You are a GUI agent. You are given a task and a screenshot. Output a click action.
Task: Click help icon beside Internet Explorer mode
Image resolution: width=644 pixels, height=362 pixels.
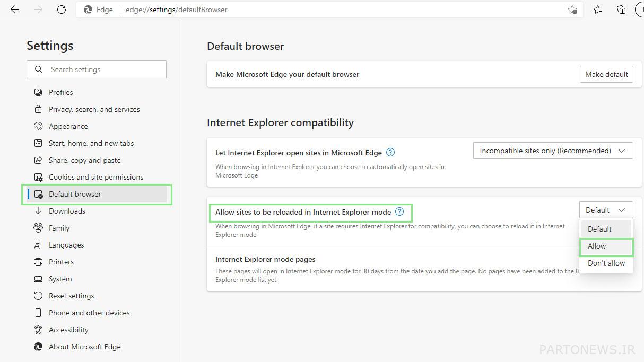pos(399,212)
